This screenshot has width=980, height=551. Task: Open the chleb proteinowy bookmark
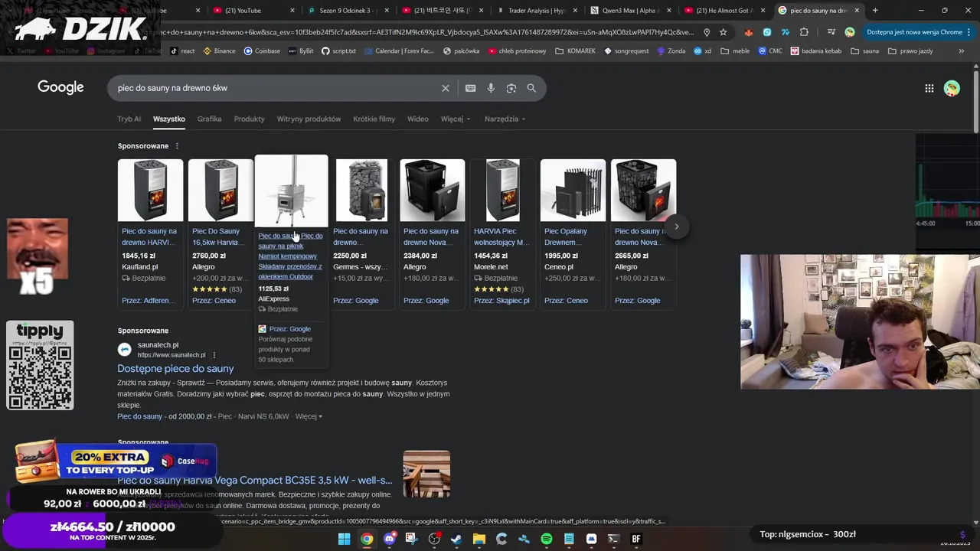(x=516, y=51)
